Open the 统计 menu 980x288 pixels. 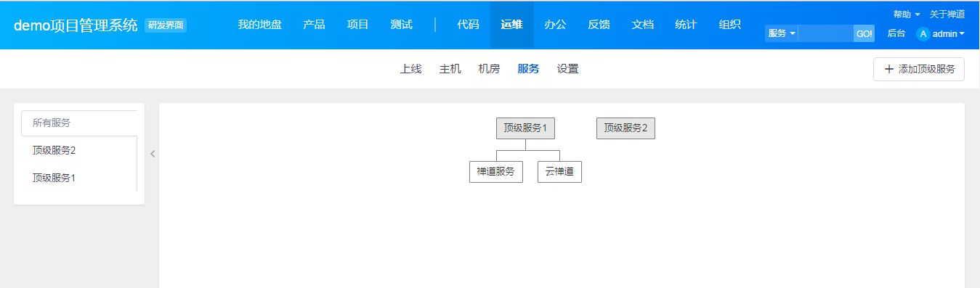pos(686,24)
